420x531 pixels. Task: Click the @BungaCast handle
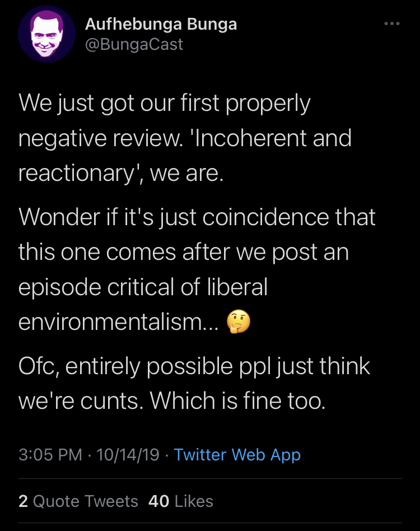click(134, 44)
